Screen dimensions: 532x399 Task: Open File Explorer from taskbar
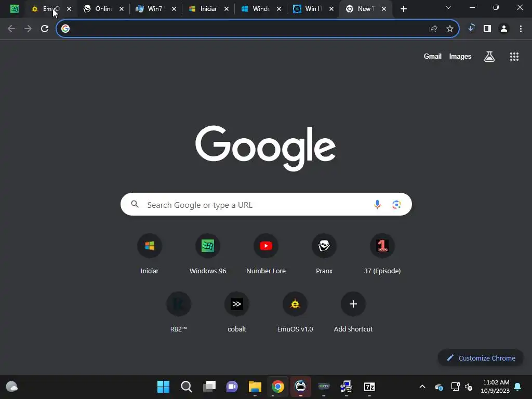click(x=255, y=387)
